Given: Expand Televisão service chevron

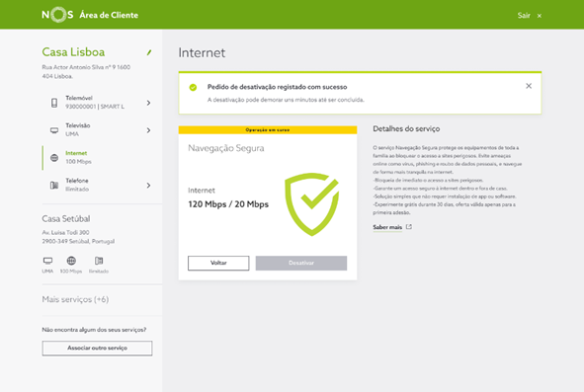Looking at the screenshot, I should [148, 130].
